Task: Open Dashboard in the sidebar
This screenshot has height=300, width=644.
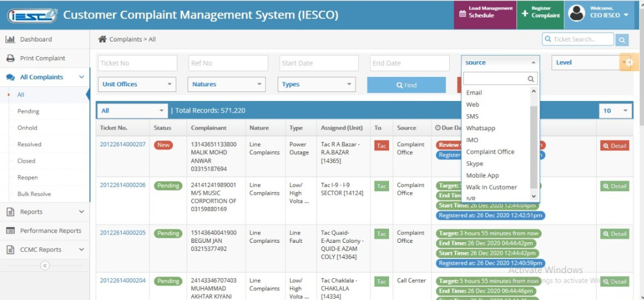Action: tap(45, 39)
